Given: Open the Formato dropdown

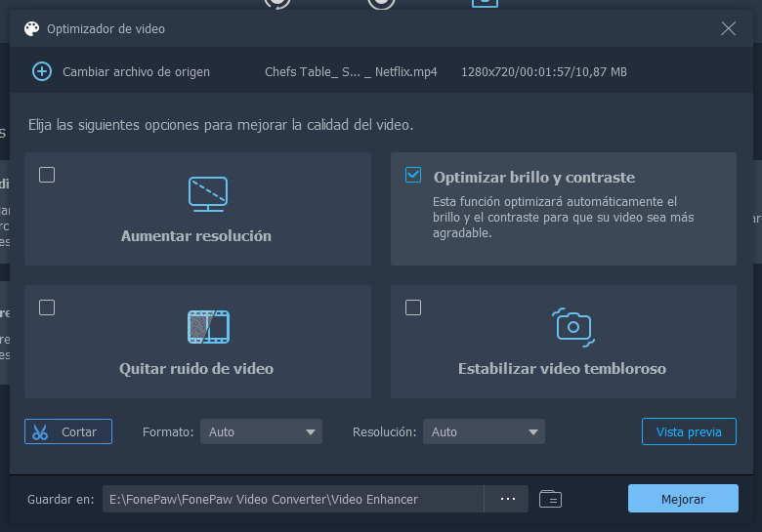Looking at the screenshot, I should click(261, 431).
